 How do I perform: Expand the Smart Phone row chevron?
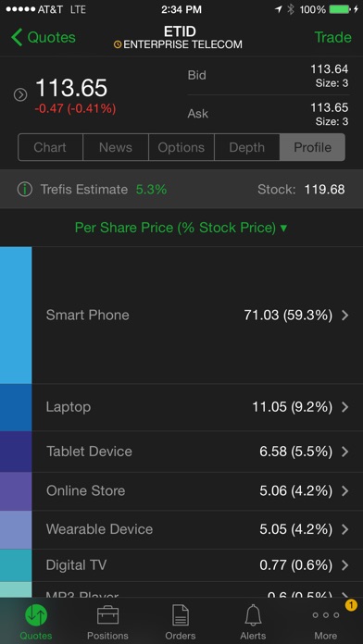tap(344, 315)
